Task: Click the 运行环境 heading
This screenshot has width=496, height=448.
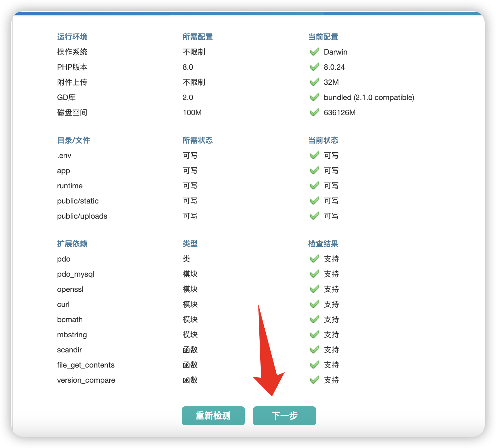Action: click(72, 37)
